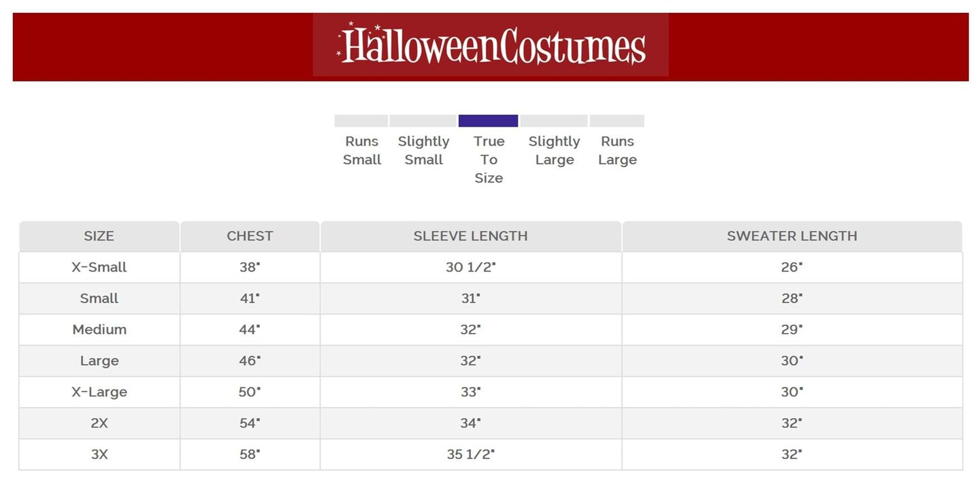Click the CHEST column header
The image size is (980, 489).
tap(250, 236)
